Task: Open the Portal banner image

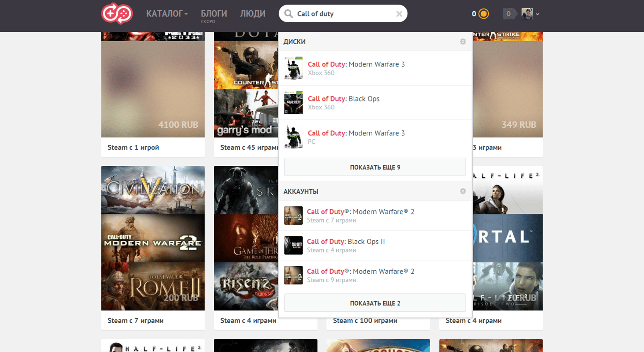Action: pyautogui.click(x=508, y=238)
